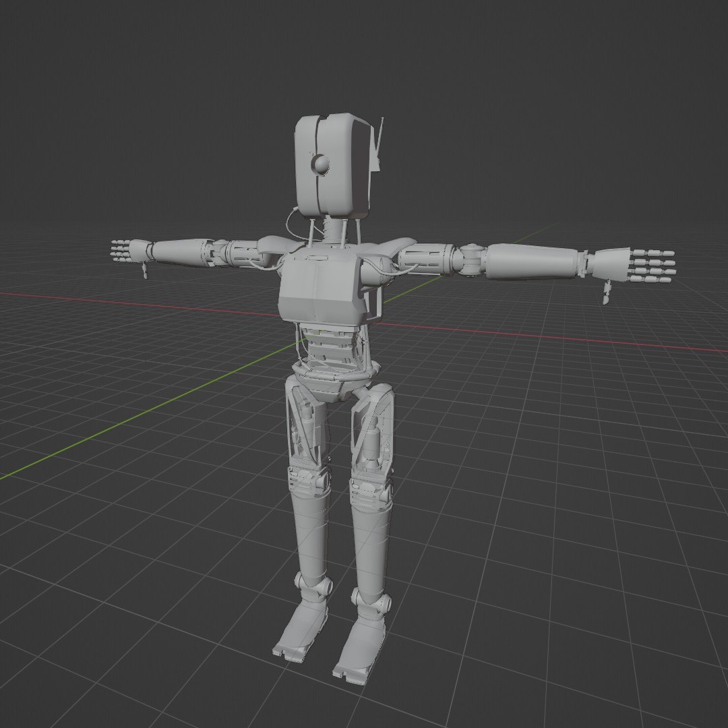The width and height of the screenshot is (728, 728).
Task: Select the robot's screen-left foot
Action: (x=301, y=630)
